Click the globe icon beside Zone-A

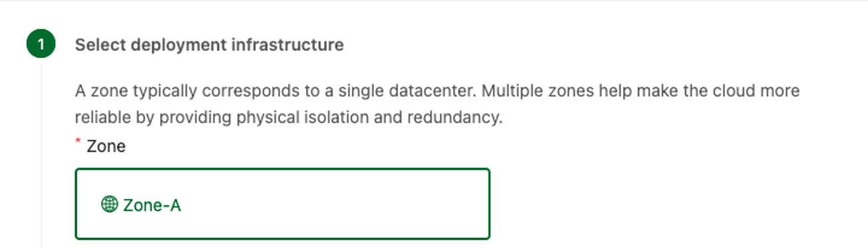[x=109, y=204]
